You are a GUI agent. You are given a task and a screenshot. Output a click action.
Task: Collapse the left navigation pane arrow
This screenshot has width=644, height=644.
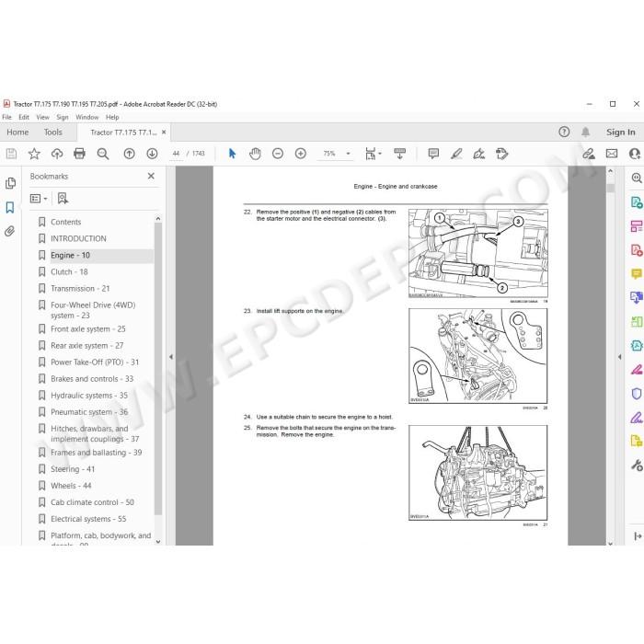pyautogui.click(x=171, y=357)
